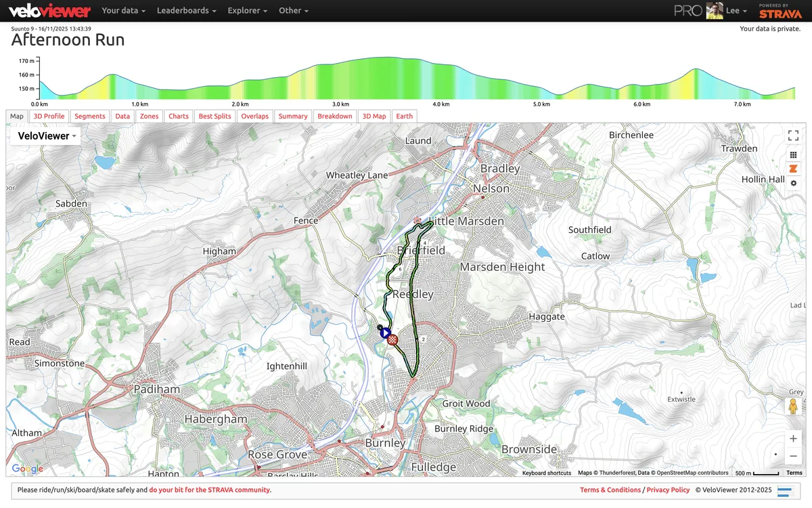Open map settings gear icon
812x508 pixels.
tap(793, 183)
